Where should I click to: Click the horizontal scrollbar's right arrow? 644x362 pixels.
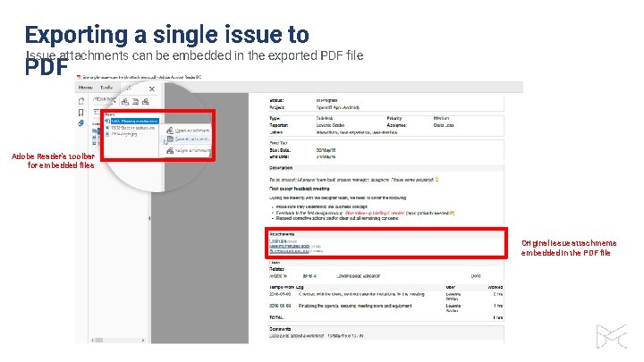point(143,340)
